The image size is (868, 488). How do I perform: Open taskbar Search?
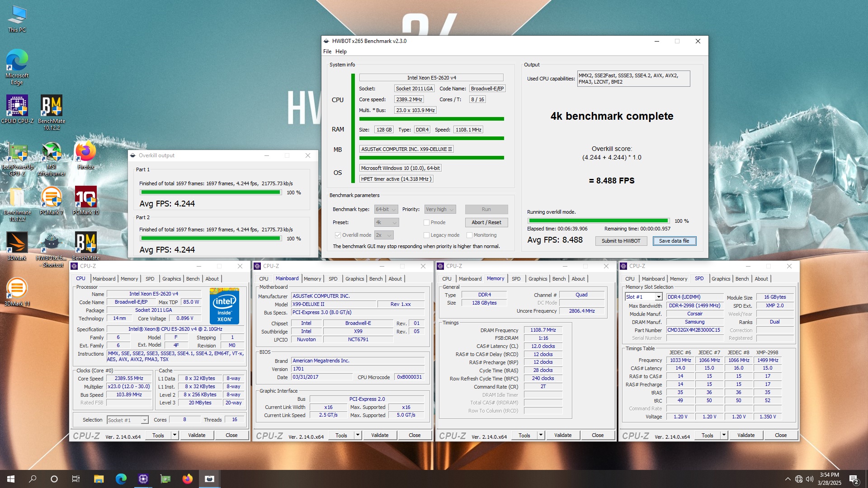[33, 479]
